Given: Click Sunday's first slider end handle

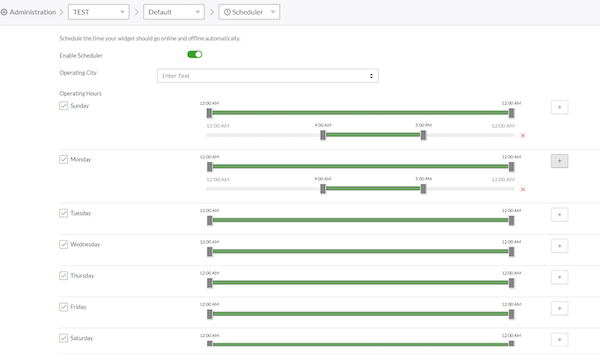Looking at the screenshot, I should 511,113.
